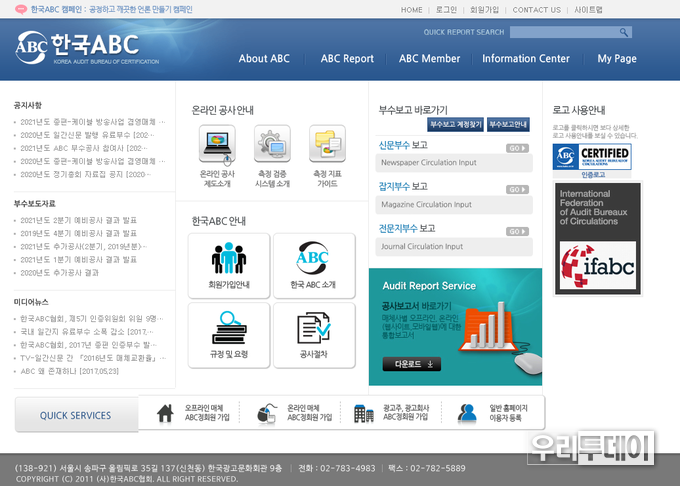Open the 측정 검증 시스템 소개 gear icon
The image size is (680, 486).
pyautogui.click(x=272, y=143)
